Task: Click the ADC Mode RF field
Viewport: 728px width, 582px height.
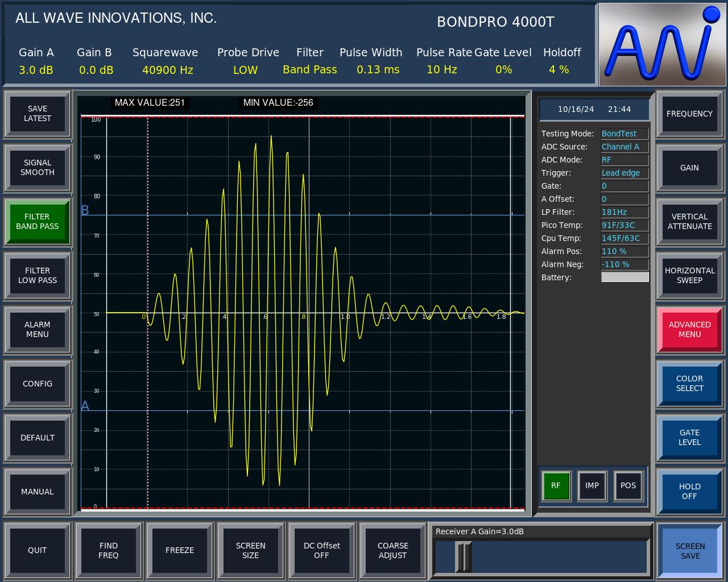Action: [x=624, y=160]
